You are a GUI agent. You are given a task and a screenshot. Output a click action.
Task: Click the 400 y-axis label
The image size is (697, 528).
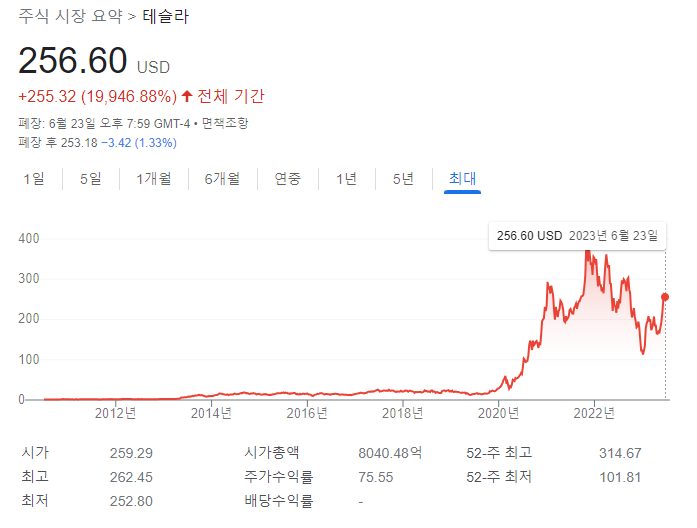[29, 239]
